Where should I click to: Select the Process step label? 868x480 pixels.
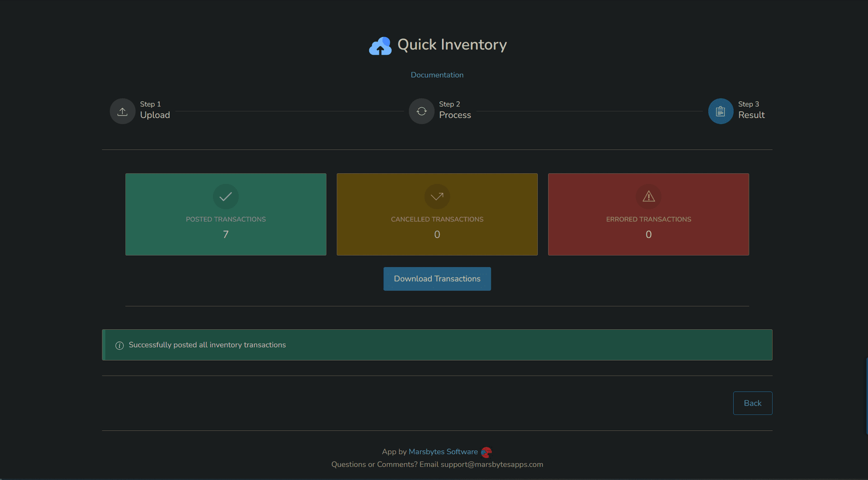tap(455, 115)
